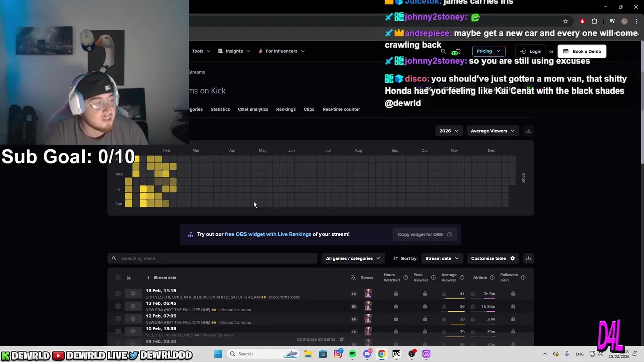Play the 12 Feb, 07:05 stream preview
The height and width of the screenshot is (362, 644).
133,319
